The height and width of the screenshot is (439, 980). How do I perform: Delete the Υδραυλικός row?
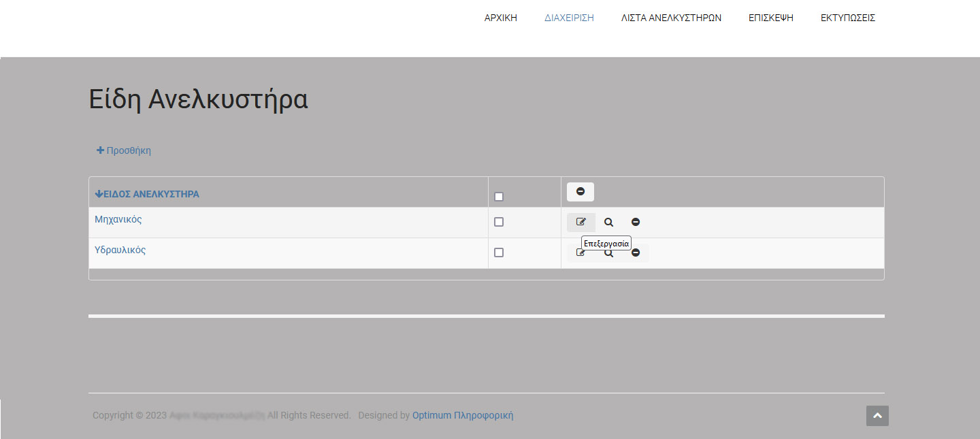tap(636, 253)
